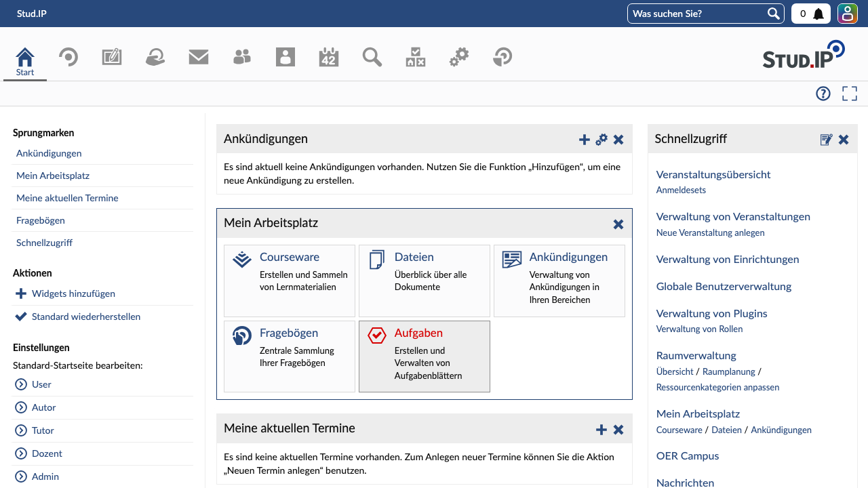Click the notification bell icon
This screenshot has width=868, height=488.
(x=818, y=14)
